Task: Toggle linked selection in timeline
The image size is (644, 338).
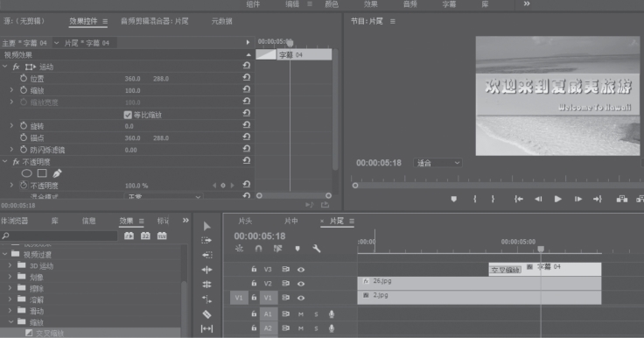Action: pyautogui.click(x=277, y=249)
